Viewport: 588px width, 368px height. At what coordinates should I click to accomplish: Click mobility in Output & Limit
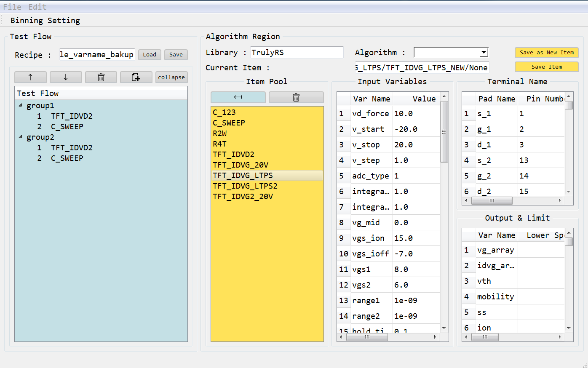click(497, 297)
